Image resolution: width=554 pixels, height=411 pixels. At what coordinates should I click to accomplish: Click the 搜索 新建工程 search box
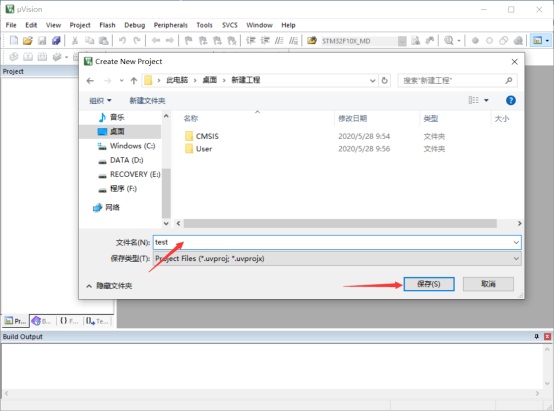(458, 81)
